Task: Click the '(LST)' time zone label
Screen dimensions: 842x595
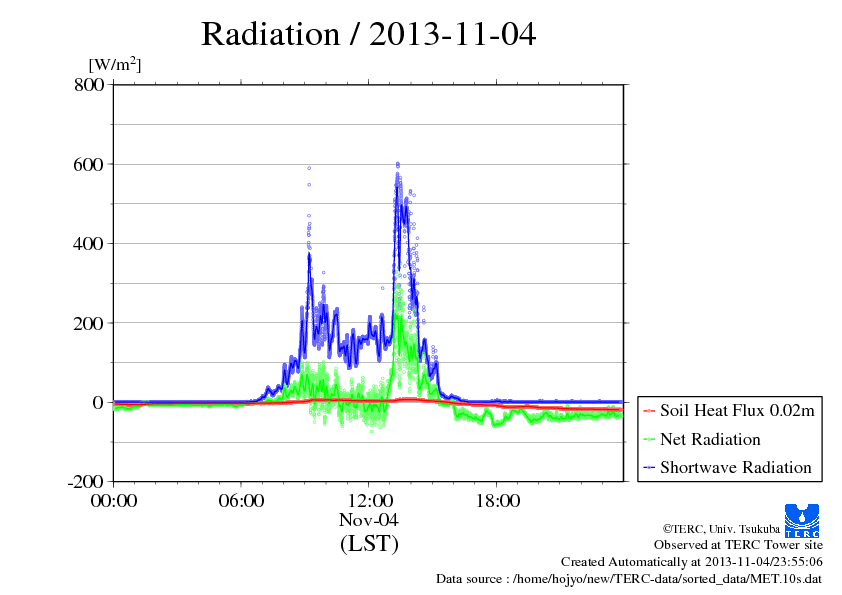Action: [x=369, y=543]
